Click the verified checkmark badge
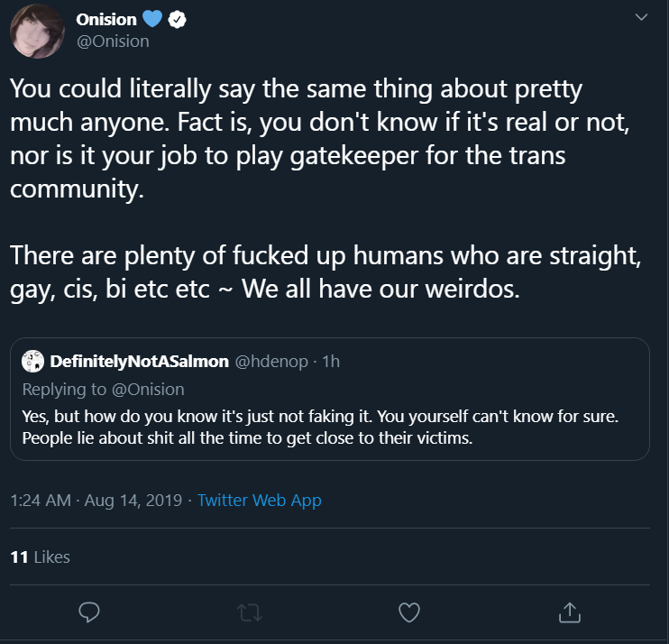Viewport: 669px width, 644px height. [177, 20]
